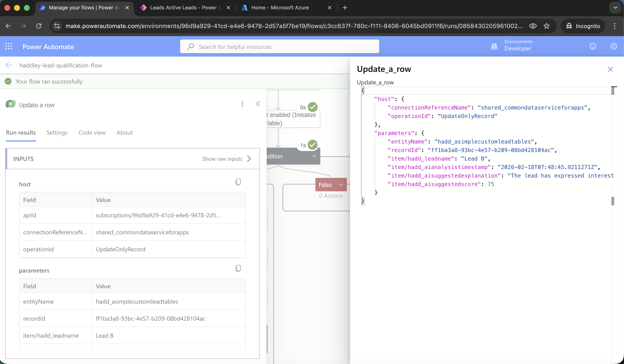
Task: Copy the host inputs to clipboard
Action: pyautogui.click(x=238, y=182)
